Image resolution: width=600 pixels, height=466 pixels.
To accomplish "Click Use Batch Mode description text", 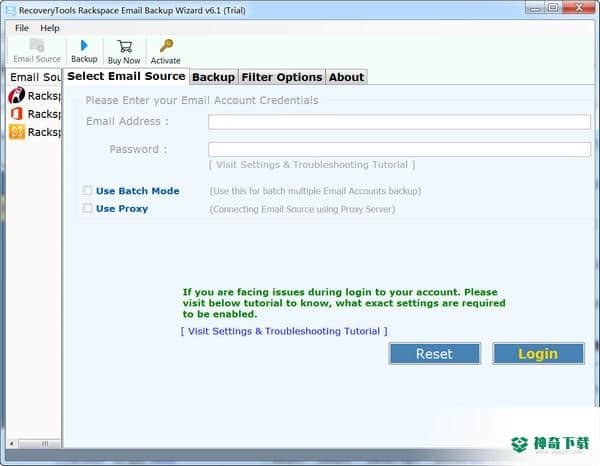I will pos(315,191).
